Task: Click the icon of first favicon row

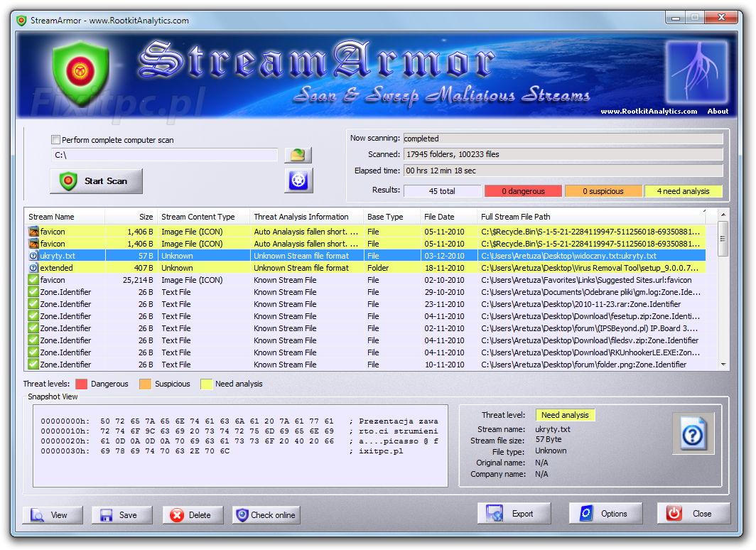Action: point(33,232)
